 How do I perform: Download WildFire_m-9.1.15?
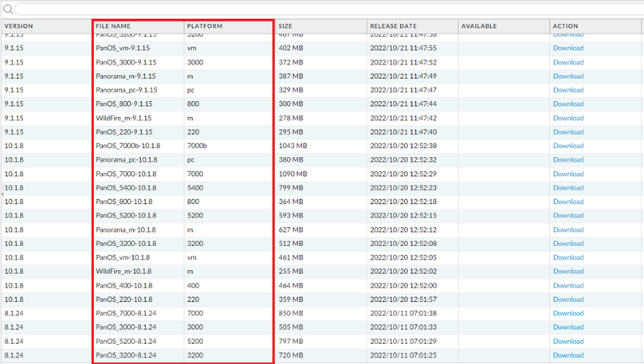[568, 118]
